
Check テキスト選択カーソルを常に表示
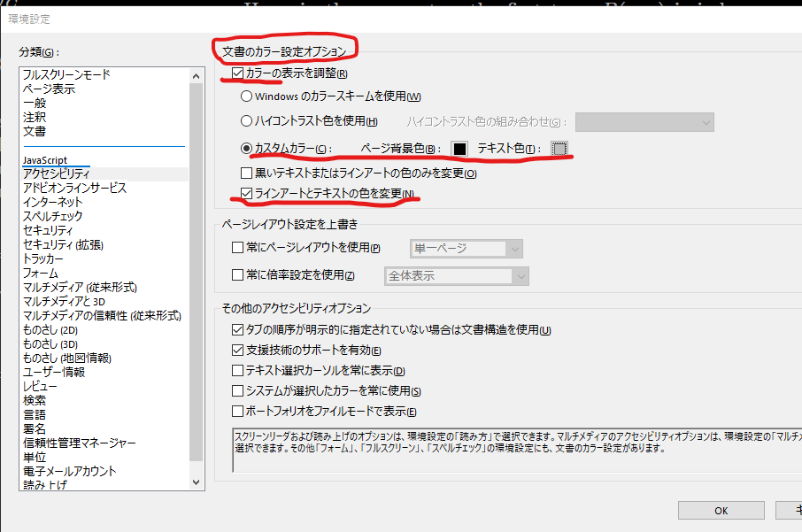tap(236, 370)
